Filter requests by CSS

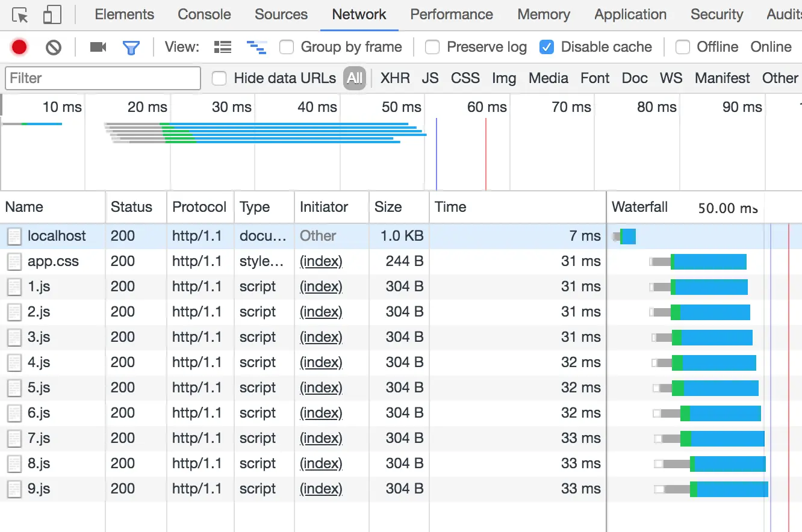[x=465, y=78]
